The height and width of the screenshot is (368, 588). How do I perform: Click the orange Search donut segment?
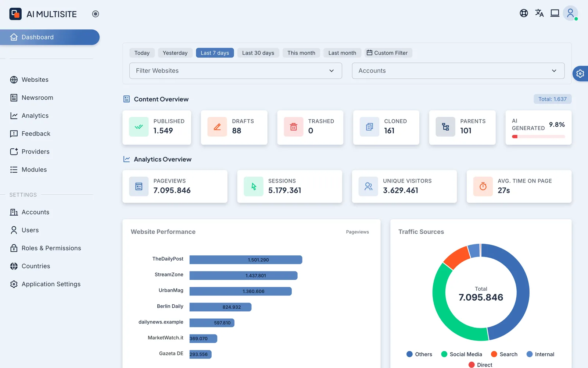click(x=458, y=257)
